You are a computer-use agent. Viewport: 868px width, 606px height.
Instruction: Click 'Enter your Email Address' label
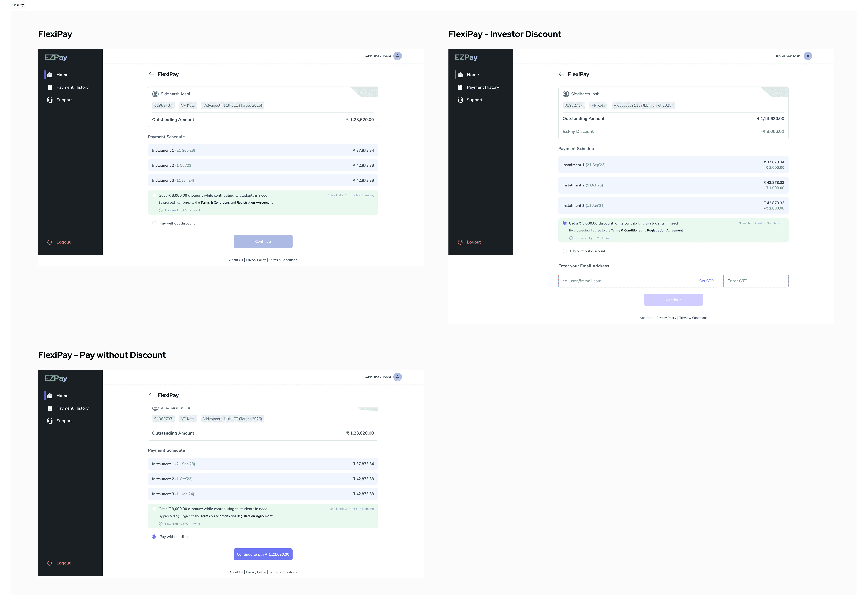pyautogui.click(x=583, y=266)
